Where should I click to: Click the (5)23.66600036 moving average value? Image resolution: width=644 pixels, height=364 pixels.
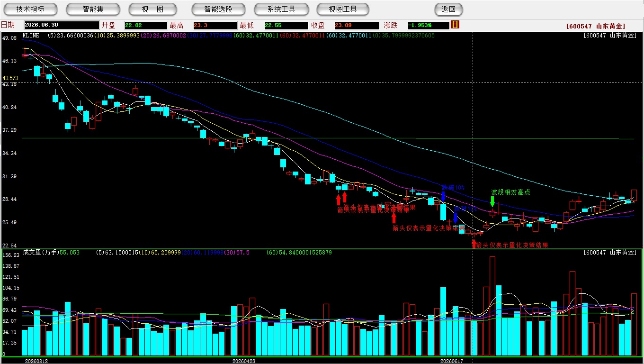point(71,36)
